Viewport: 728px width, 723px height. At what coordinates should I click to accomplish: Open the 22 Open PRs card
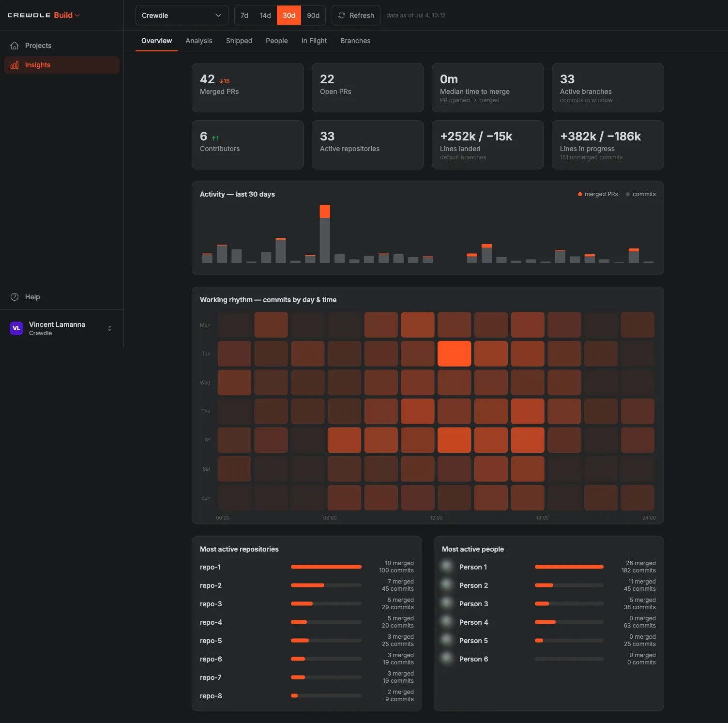[368, 88]
